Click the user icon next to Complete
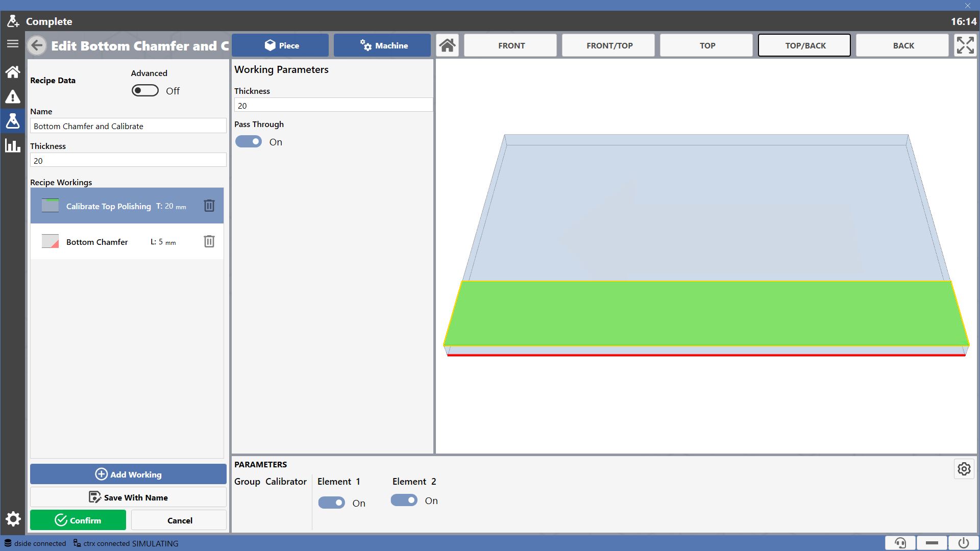This screenshot has height=551, width=980. pyautogui.click(x=13, y=21)
